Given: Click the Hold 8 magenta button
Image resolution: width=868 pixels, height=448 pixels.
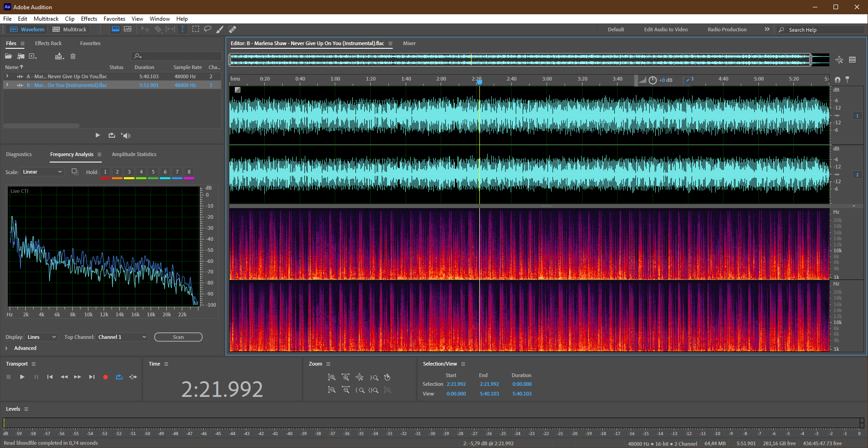Looking at the screenshot, I should 189,172.
